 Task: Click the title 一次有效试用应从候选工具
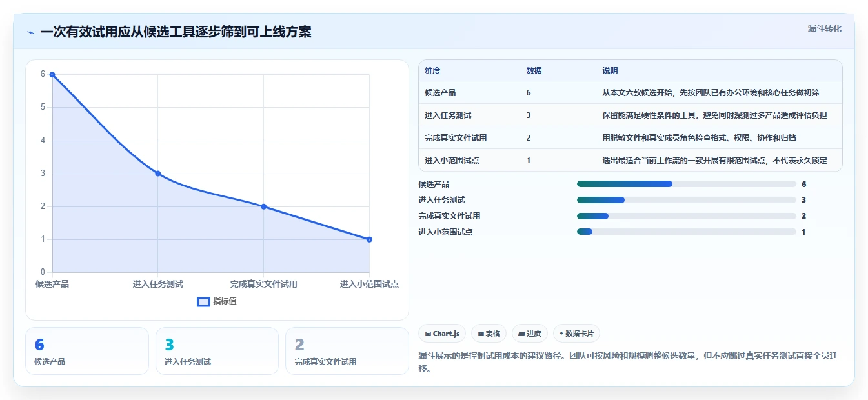pos(176,32)
